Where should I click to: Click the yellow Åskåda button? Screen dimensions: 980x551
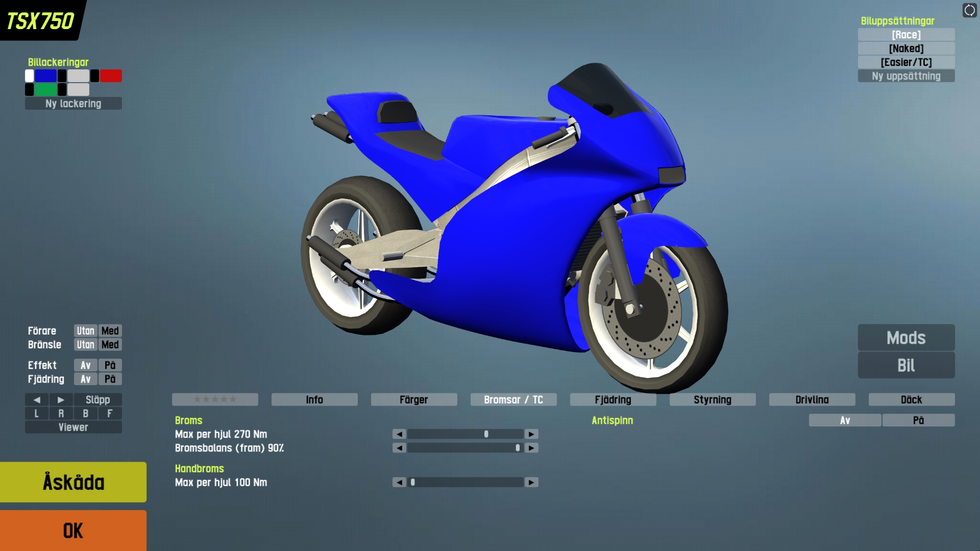click(x=73, y=482)
